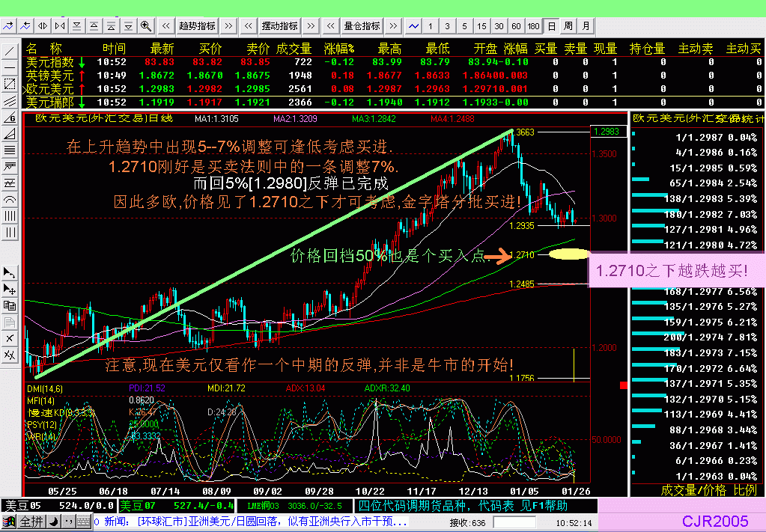Click the 成交量 column header
This screenshot has height=532, width=766.
(x=294, y=49)
